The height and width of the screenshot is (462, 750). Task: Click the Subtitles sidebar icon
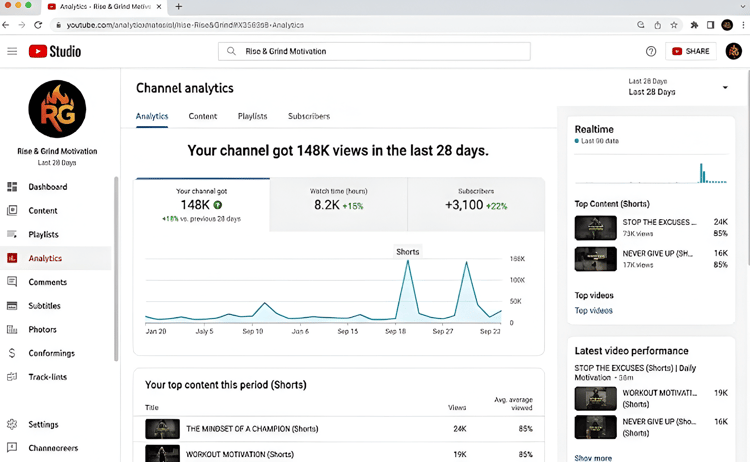pyautogui.click(x=12, y=306)
